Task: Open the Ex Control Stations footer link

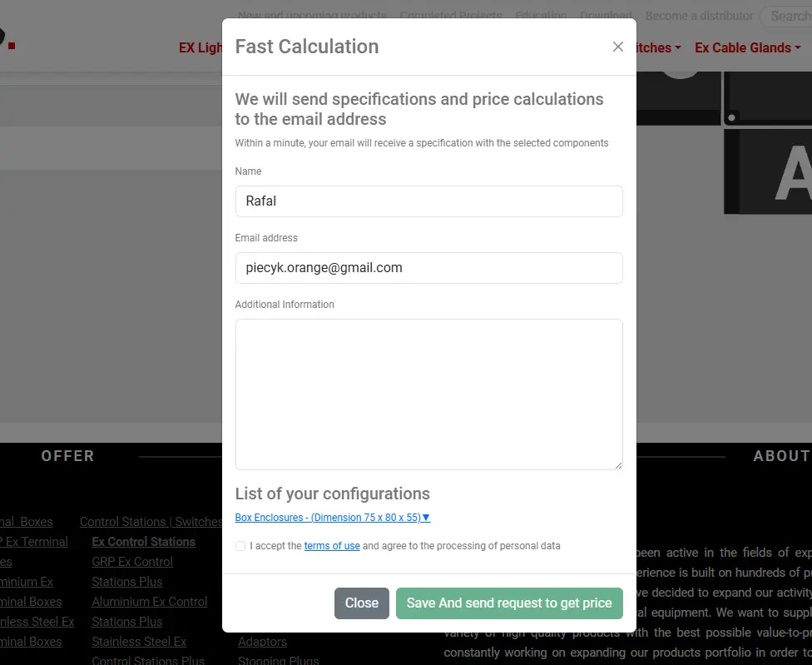Action: (143, 542)
